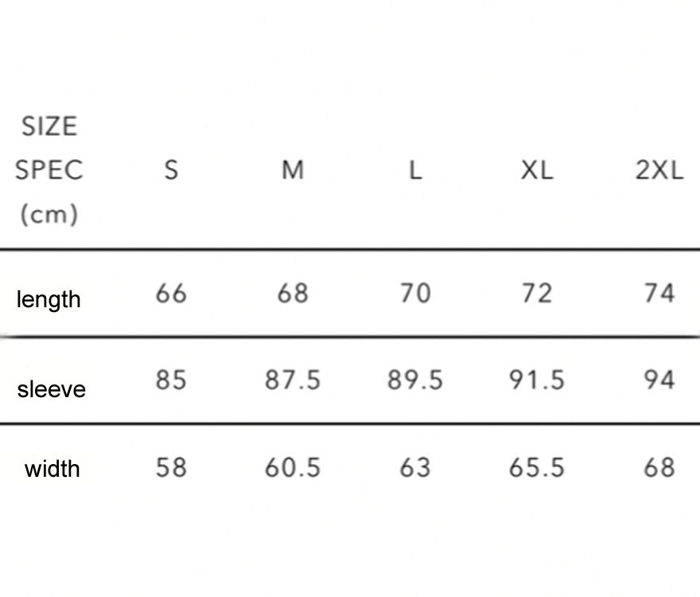Image resolution: width=700 pixels, height=597 pixels.
Task: Select the M size column header
Action: tap(293, 170)
